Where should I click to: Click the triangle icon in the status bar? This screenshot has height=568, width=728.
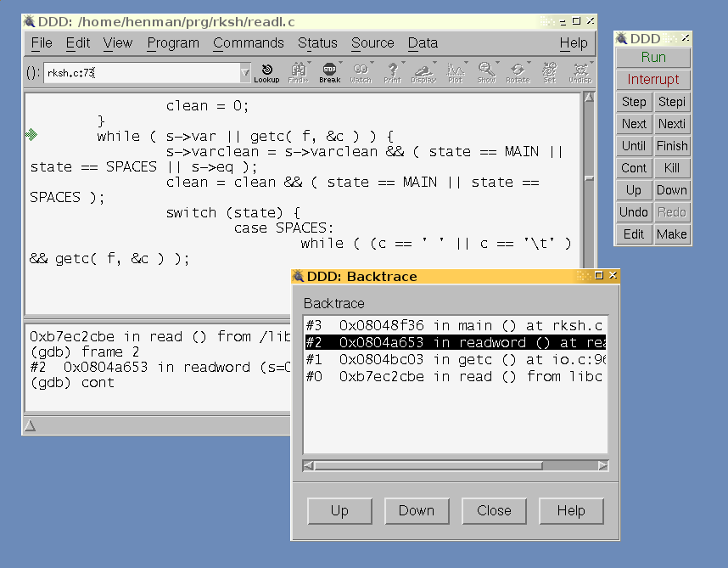(31, 425)
